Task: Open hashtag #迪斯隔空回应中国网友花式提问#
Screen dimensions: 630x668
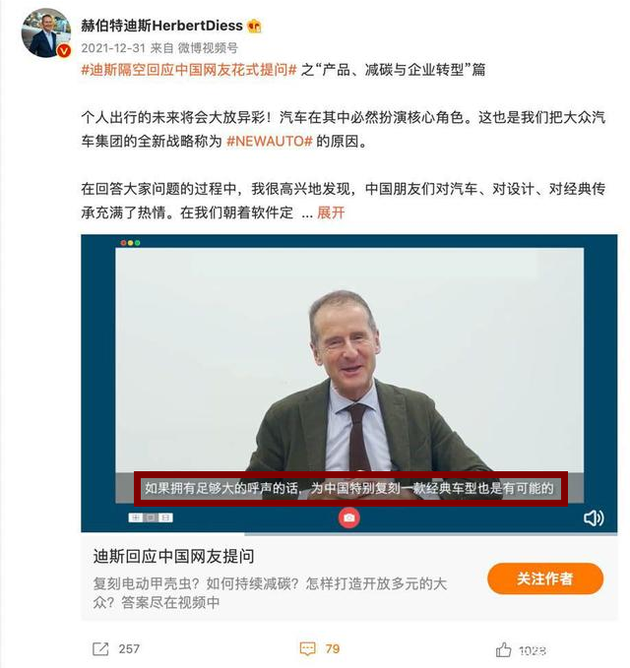Action: (189, 69)
